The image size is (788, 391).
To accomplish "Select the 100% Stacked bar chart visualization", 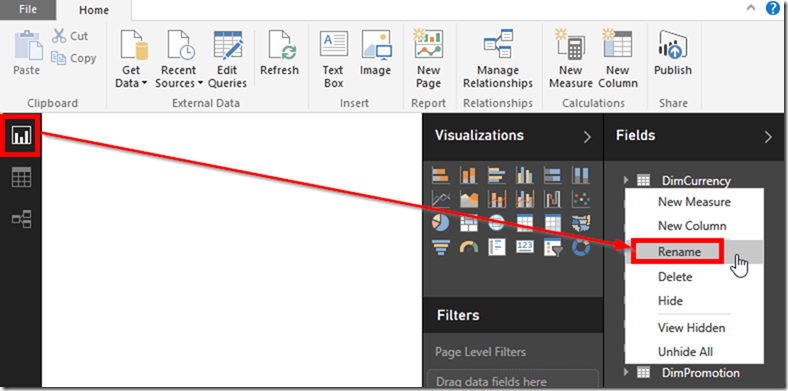I will coord(553,175).
